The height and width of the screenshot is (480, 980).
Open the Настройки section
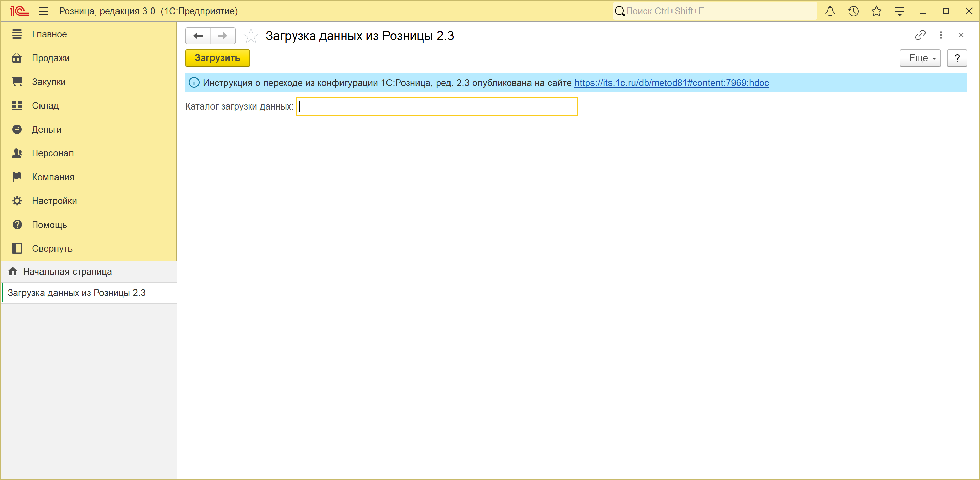click(89, 201)
